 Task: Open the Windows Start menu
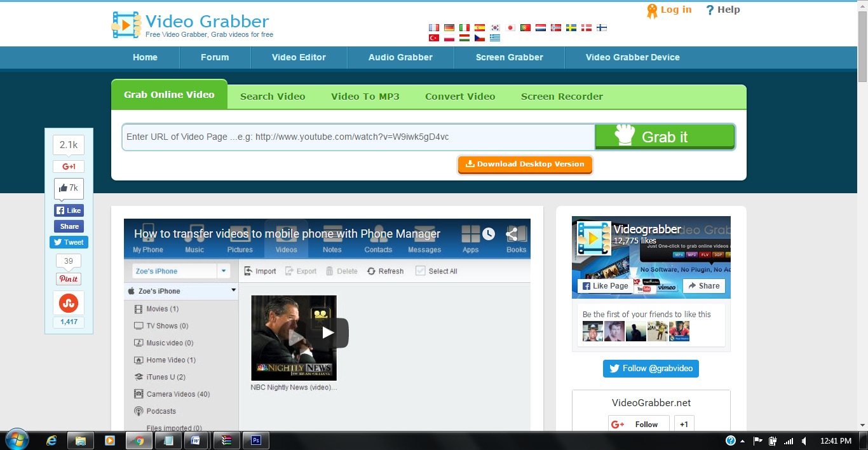(17, 440)
